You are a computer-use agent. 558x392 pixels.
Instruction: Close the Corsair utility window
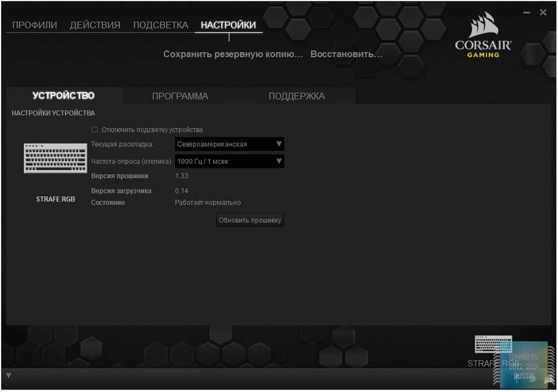543,12
